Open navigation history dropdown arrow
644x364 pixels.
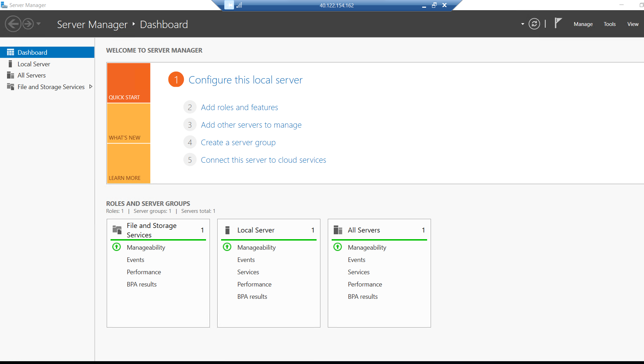pyautogui.click(x=39, y=24)
